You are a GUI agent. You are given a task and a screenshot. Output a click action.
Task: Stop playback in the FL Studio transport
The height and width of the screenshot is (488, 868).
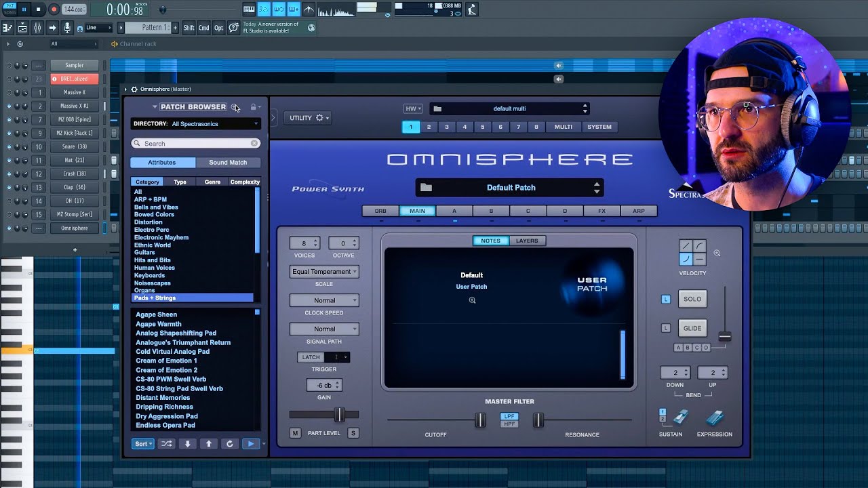[39, 9]
